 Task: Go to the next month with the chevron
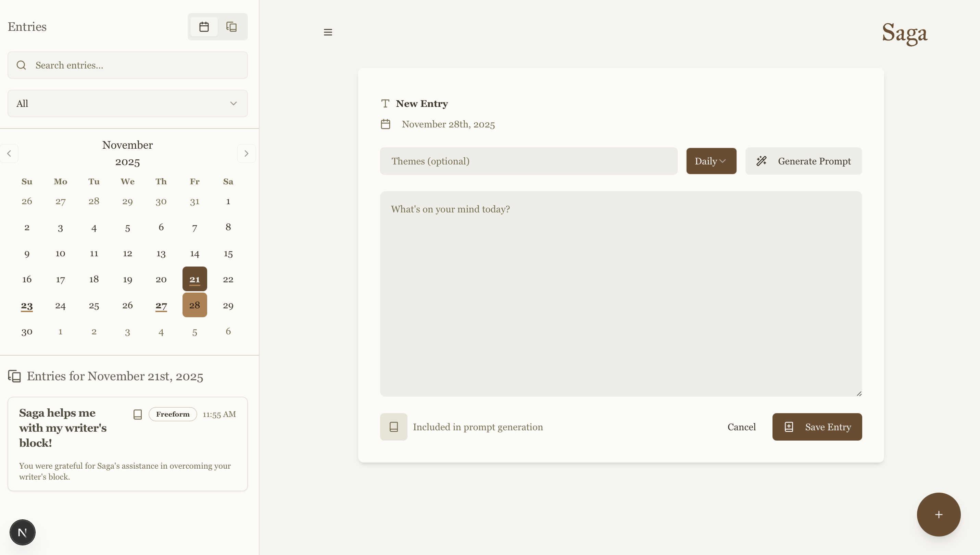[x=247, y=153]
